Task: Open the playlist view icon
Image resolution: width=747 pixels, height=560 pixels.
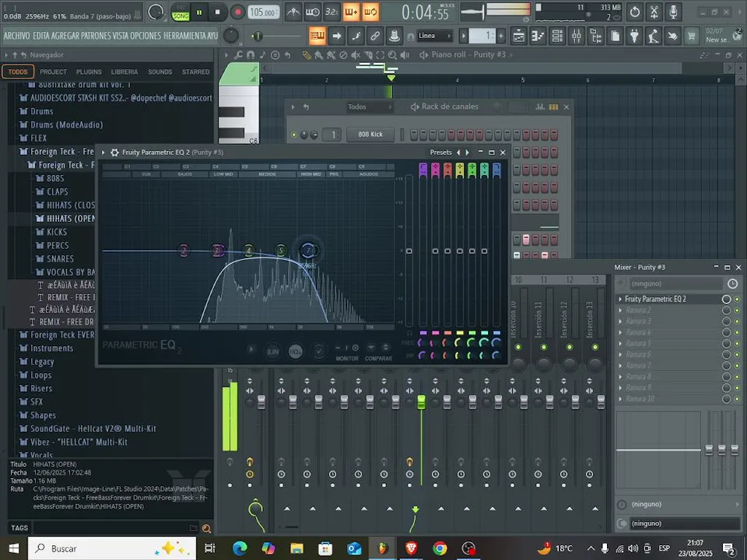Action: point(519,37)
